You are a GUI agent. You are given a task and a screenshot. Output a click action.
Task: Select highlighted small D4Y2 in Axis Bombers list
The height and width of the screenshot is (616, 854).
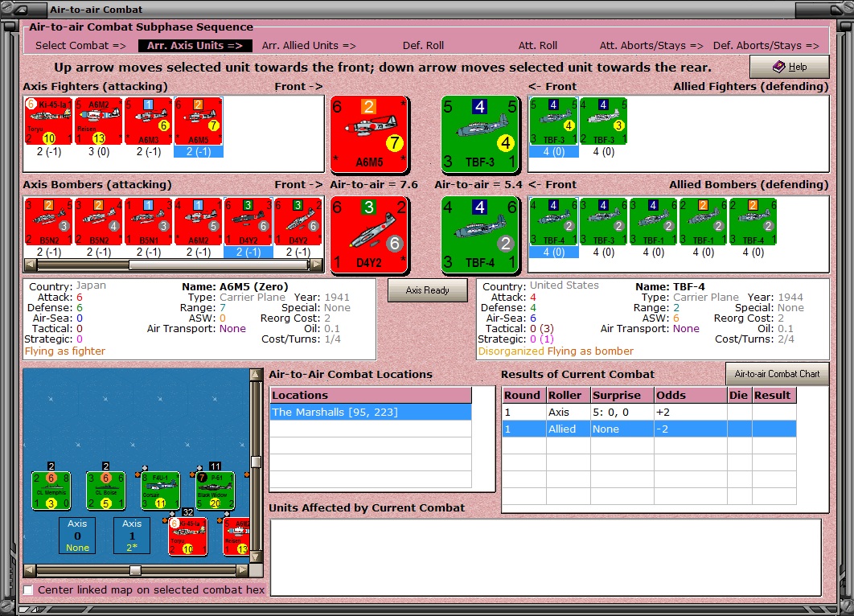coord(248,222)
